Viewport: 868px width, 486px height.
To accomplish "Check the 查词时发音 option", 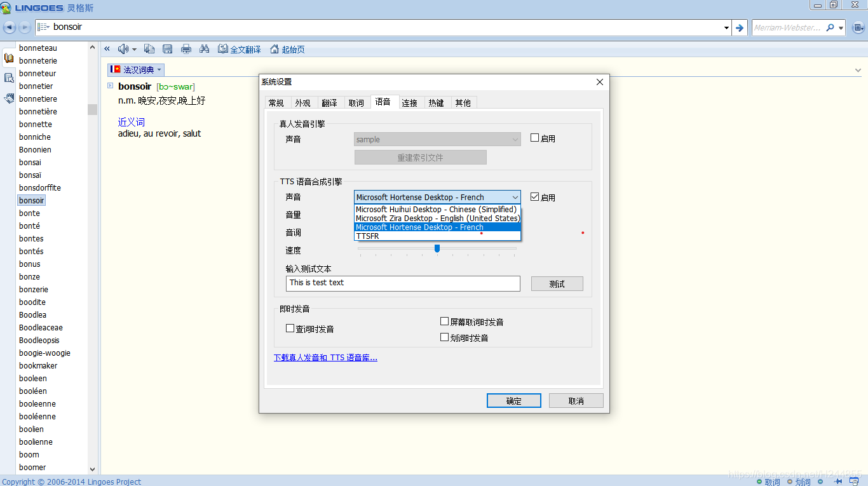I will 290,328.
